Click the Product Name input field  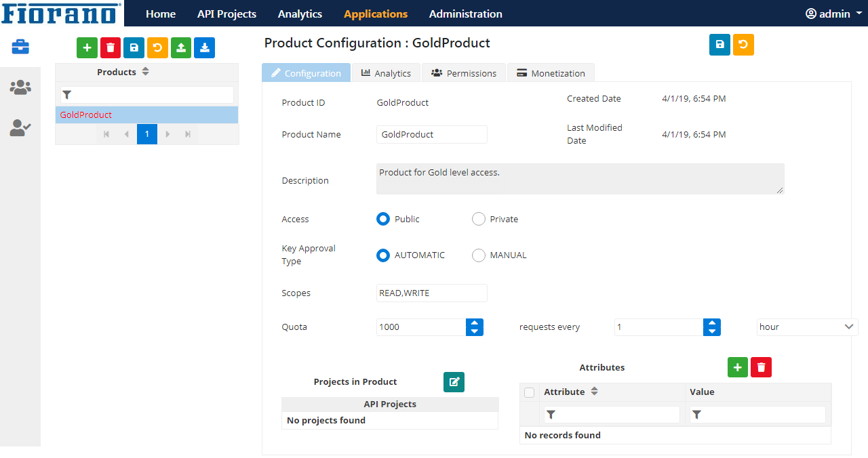(432, 134)
